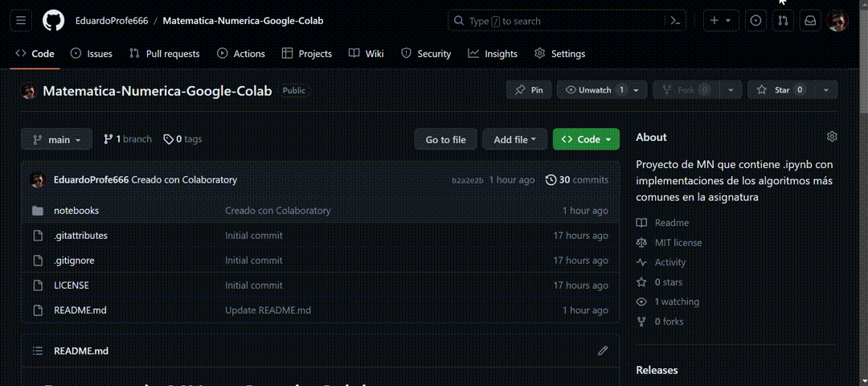Viewport: 868px width, 386px height.
Task: Open the Insights tab
Action: pos(493,54)
